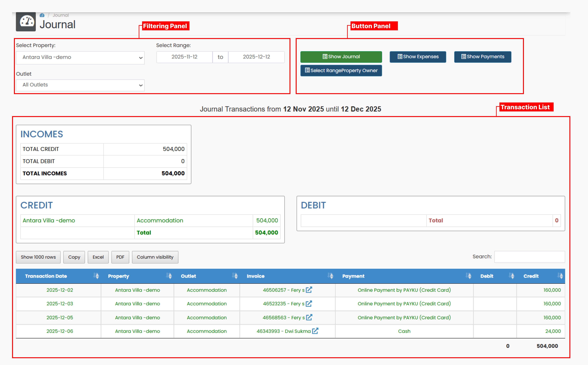Sort table by Invoice column arrows
The width and height of the screenshot is (588, 365).
click(x=330, y=276)
